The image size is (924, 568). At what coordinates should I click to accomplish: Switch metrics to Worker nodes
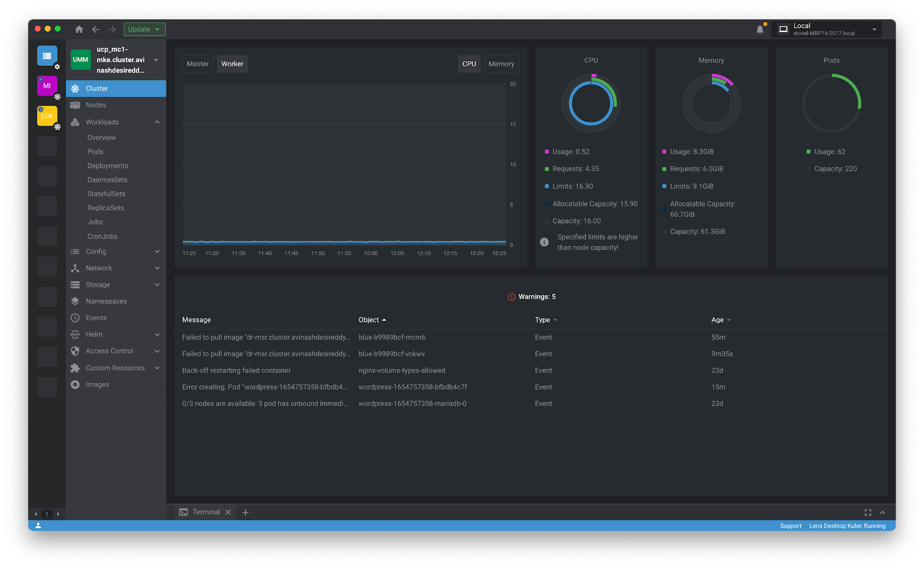click(x=232, y=64)
